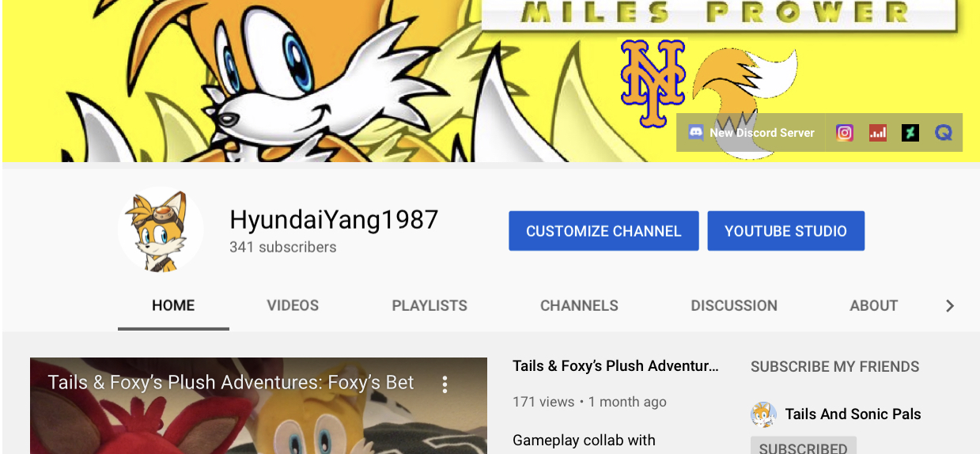This screenshot has width=980, height=454.
Task: Click the HyundaiYang1987 channel avatar
Action: tap(161, 230)
